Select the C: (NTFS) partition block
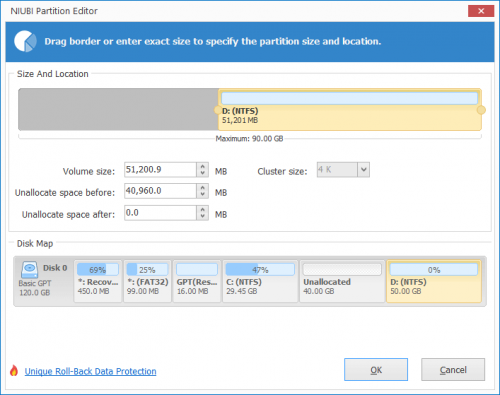This screenshot has height=395, width=500. [x=260, y=281]
